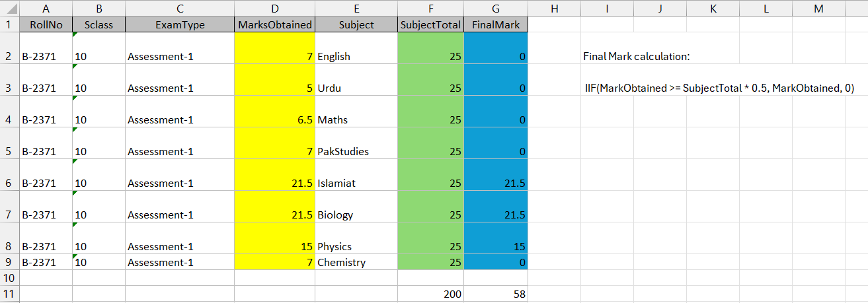The width and height of the screenshot is (868, 303).
Task: Click the FinalMark header cell
Action: 496,25
